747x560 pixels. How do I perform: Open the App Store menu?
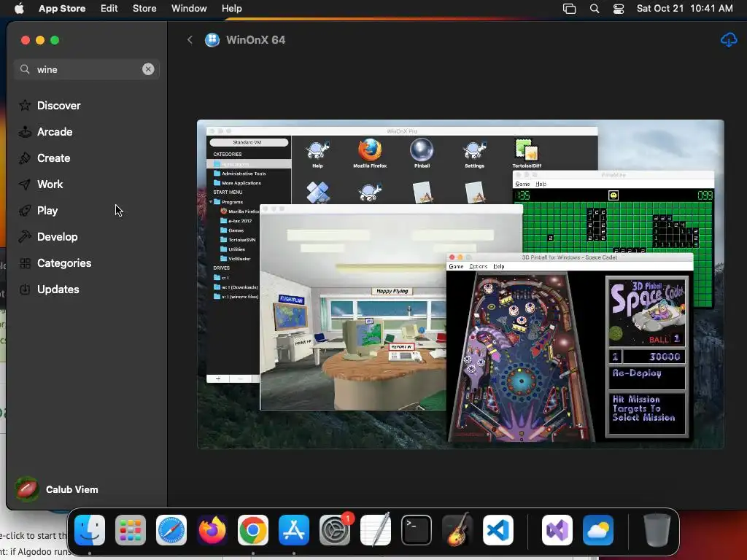coord(62,8)
